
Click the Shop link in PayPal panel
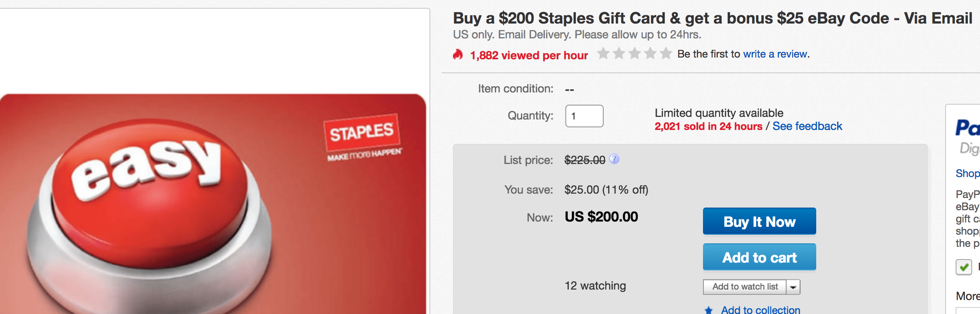[967, 174]
